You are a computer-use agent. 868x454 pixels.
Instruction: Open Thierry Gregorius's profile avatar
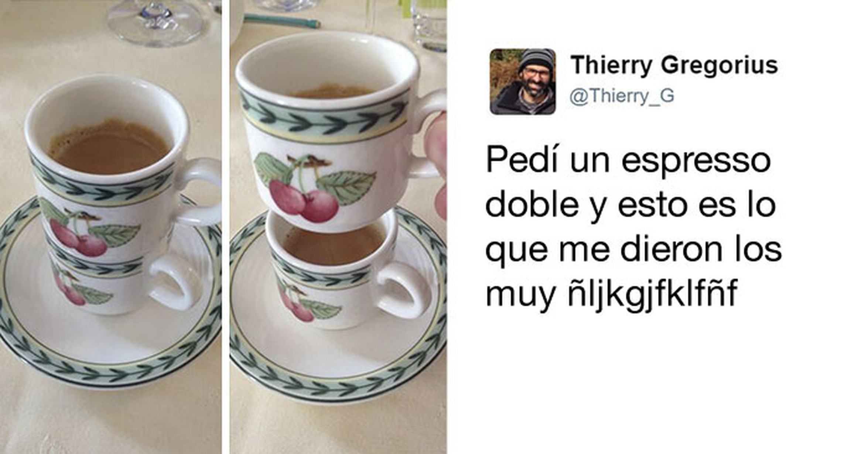(523, 81)
